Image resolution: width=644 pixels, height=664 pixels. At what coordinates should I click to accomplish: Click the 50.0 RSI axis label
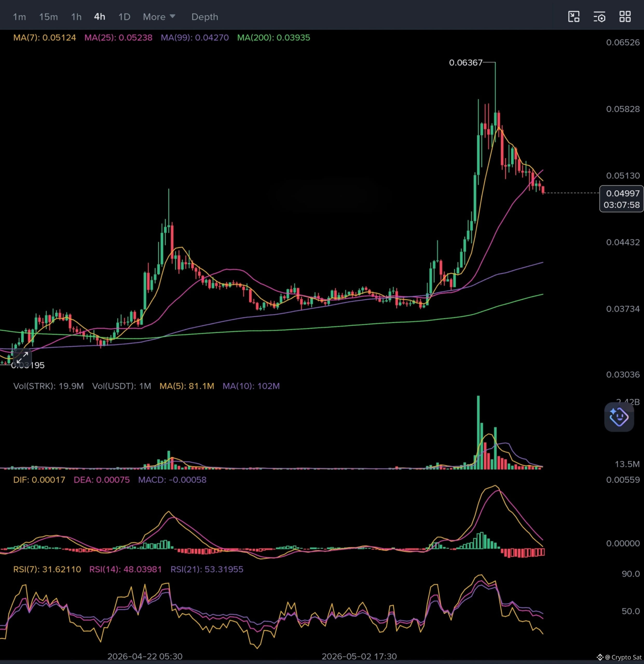pyautogui.click(x=631, y=611)
